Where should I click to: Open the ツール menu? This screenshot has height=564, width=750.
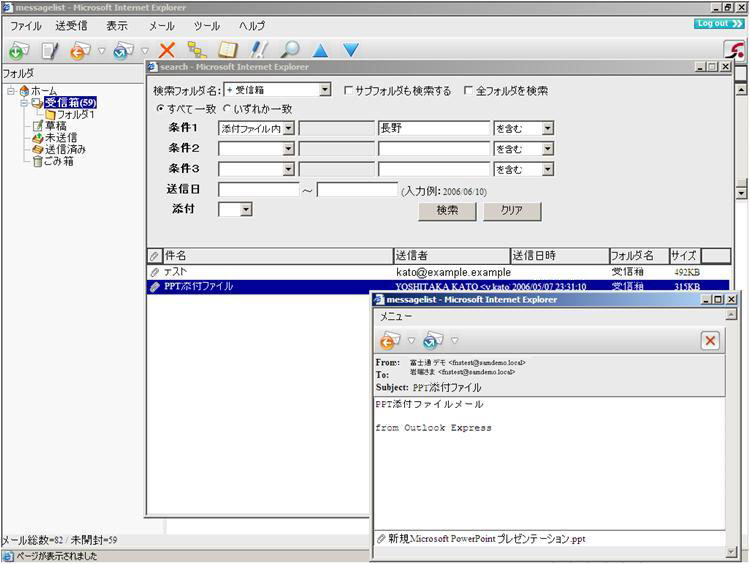207,26
